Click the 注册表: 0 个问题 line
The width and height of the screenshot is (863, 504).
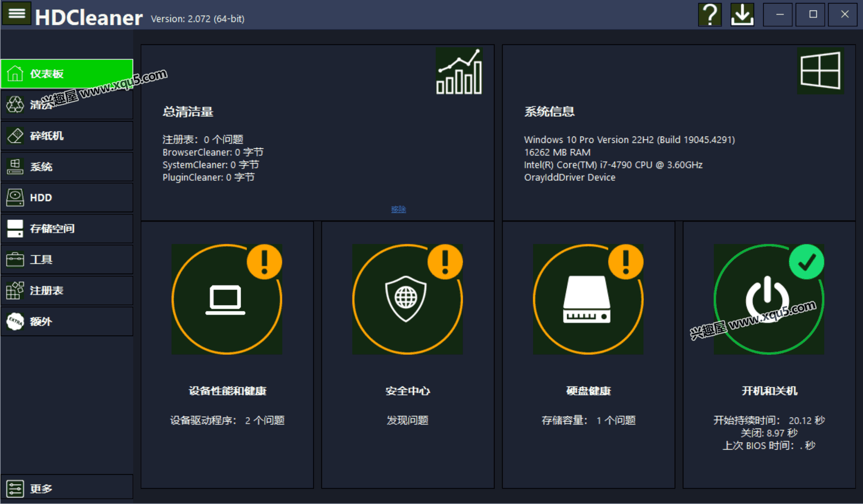pos(203,139)
